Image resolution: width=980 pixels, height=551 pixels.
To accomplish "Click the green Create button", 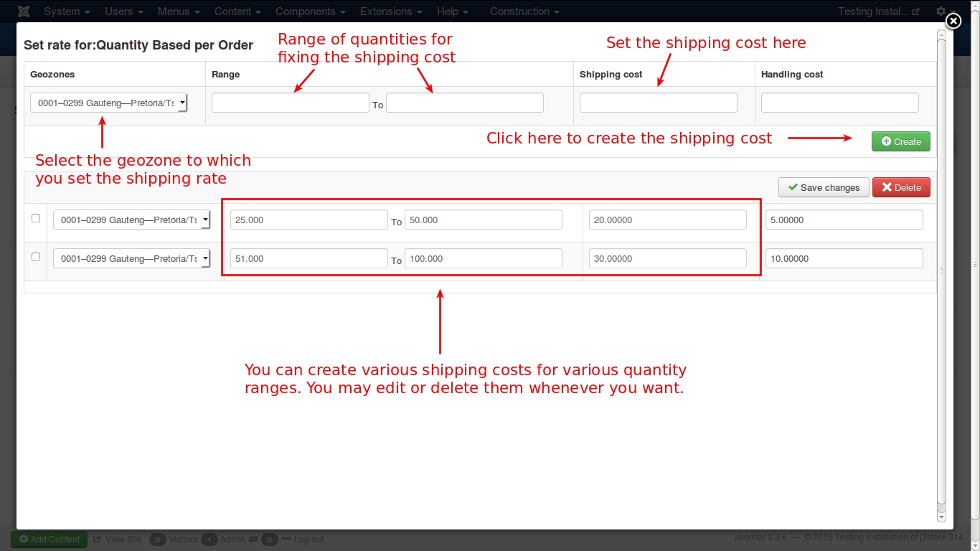I will click(x=901, y=141).
